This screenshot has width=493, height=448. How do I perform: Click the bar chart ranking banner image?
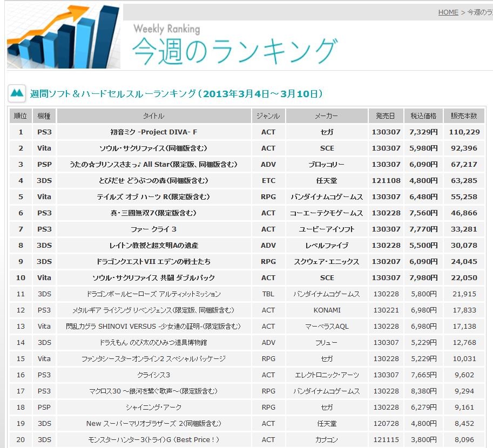tap(64, 36)
